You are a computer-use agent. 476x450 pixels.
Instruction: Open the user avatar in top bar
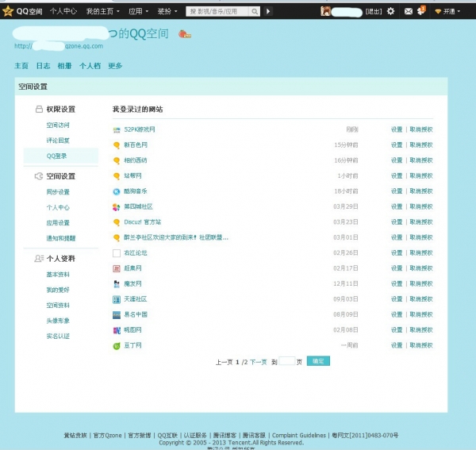(x=325, y=11)
